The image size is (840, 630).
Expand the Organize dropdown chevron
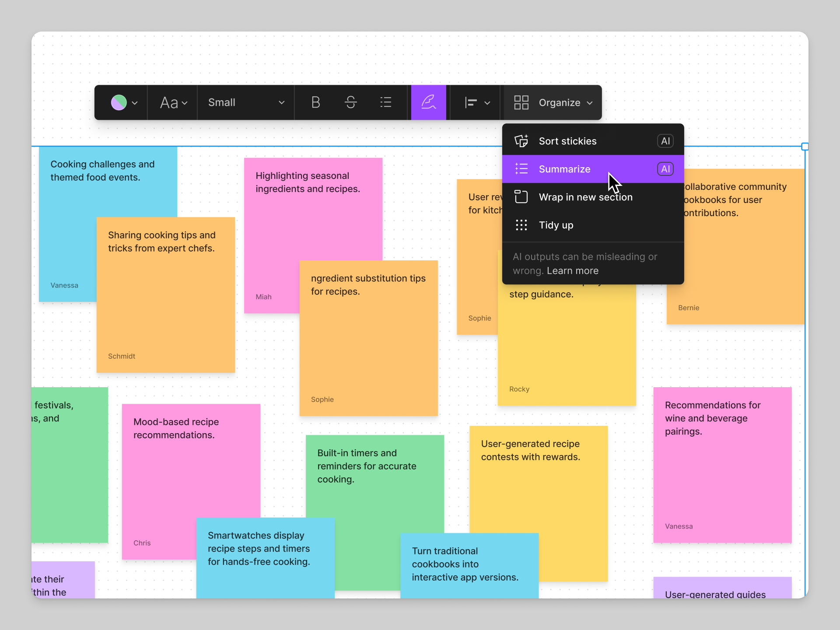click(x=589, y=102)
